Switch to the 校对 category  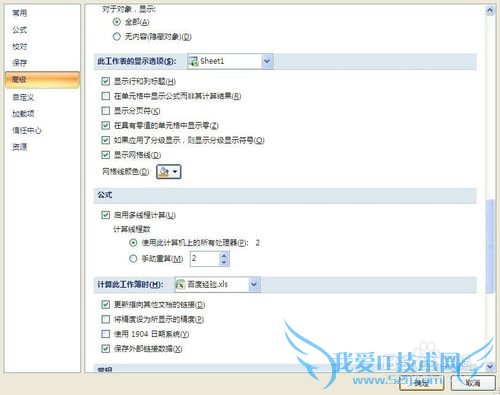point(19,46)
